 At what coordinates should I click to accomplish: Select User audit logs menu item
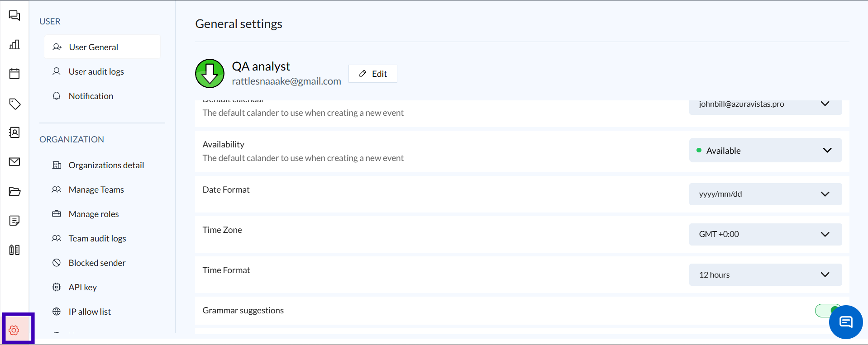click(96, 72)
